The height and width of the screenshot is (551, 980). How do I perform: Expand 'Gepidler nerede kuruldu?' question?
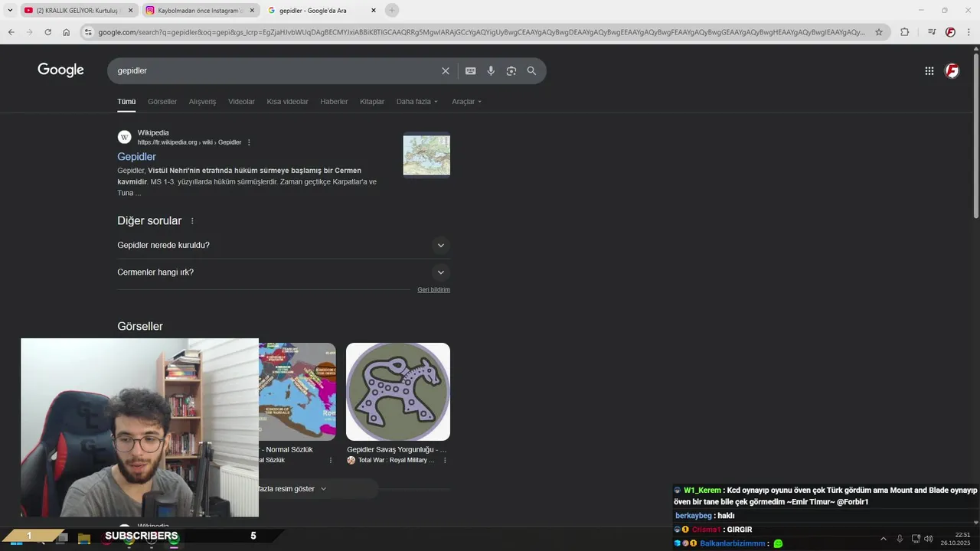(283, 246)
